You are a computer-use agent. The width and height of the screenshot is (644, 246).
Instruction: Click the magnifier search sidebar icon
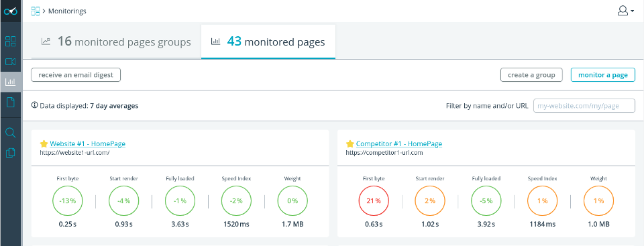tap(10, 133)
